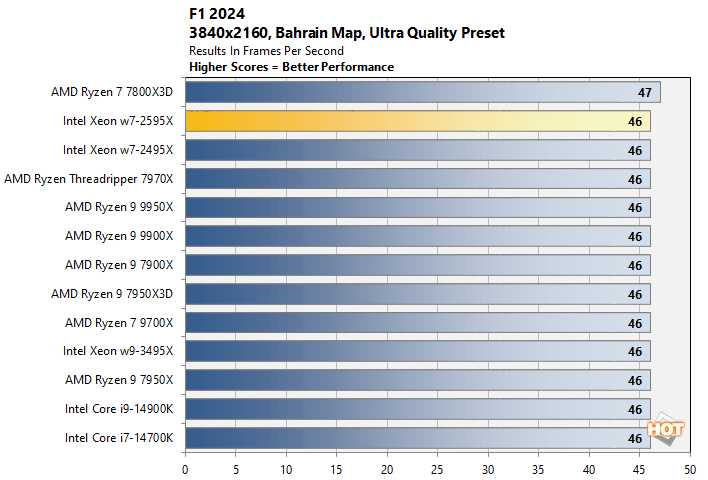Select the 46 value on the Core i7-14700K bar

(635, 438)
